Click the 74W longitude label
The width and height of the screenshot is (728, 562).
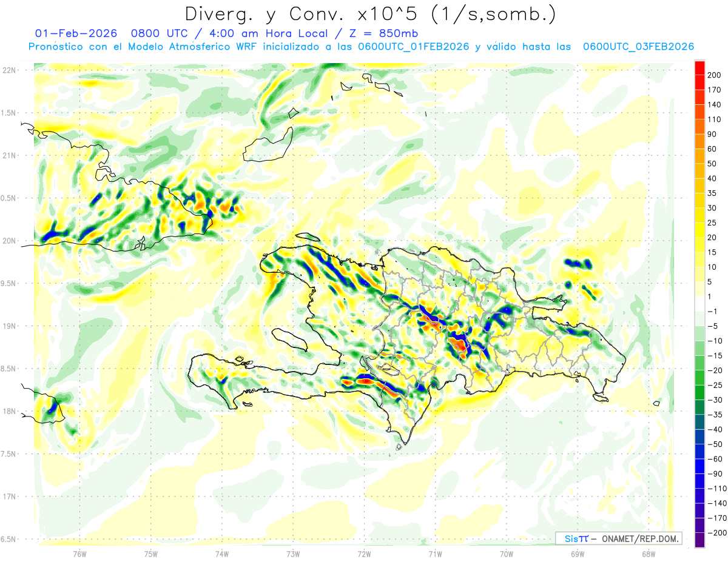tap(221, 554)
